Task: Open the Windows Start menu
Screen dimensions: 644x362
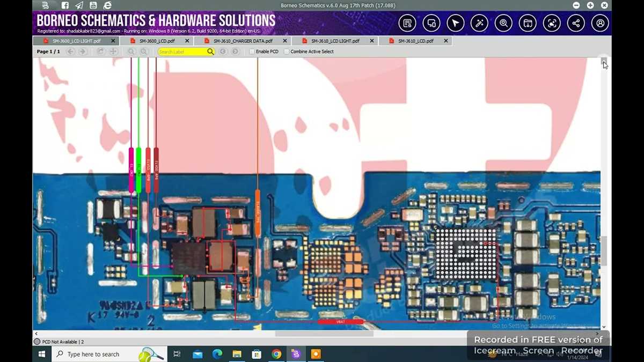Action: 41,354
